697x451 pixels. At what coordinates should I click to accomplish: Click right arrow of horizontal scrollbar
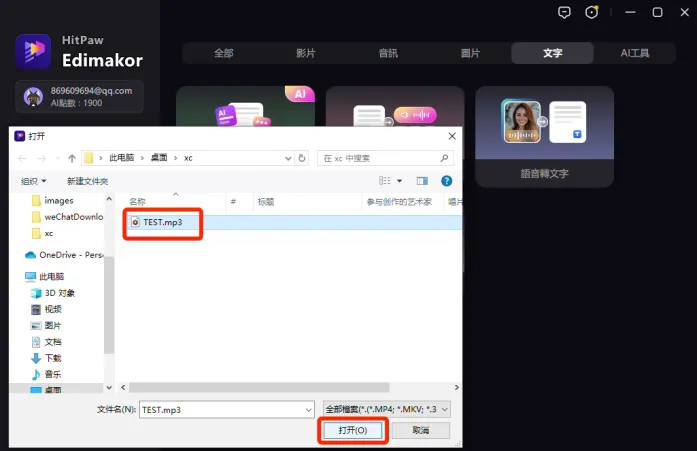[x=457, y=387]
